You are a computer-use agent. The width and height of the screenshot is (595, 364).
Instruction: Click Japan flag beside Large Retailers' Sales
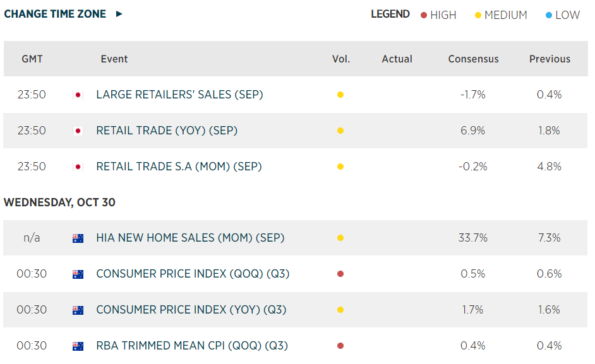click(78, 95)
